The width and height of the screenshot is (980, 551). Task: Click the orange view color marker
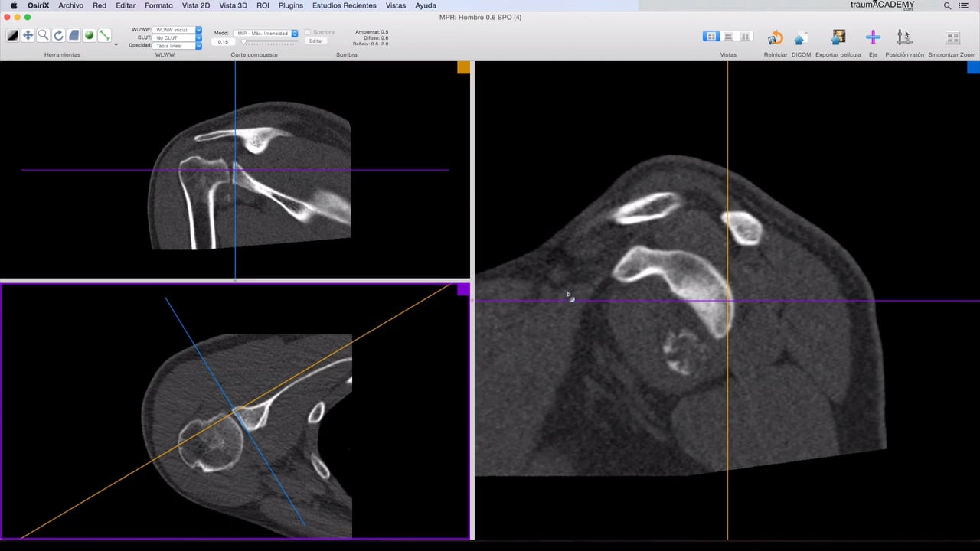click(463, 67)
